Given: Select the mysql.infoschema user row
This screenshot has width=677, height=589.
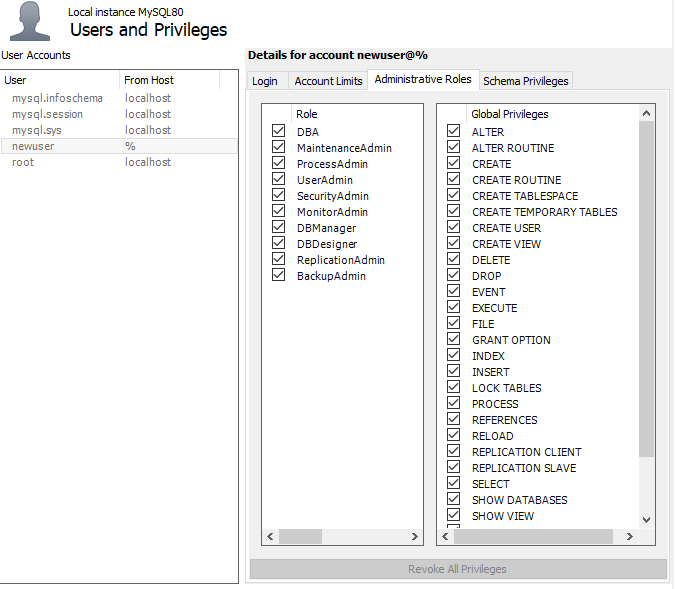Looking at the screenshot, I should click(119, 98).
